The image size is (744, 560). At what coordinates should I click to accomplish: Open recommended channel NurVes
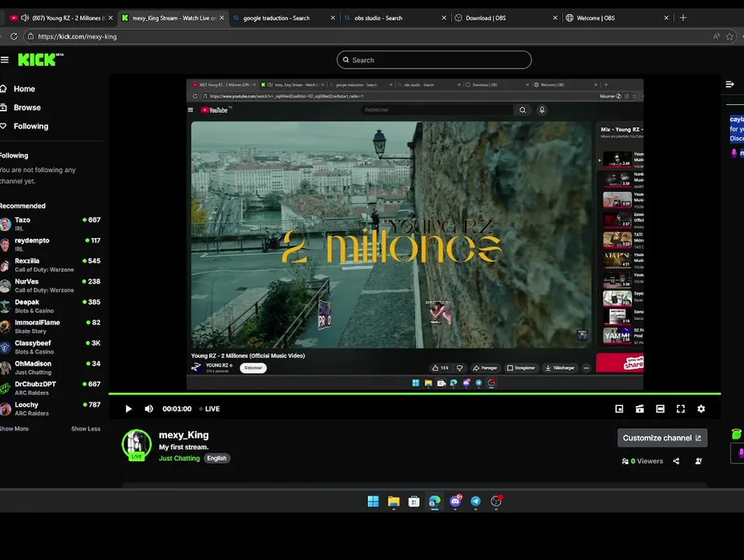coord(51,285)
